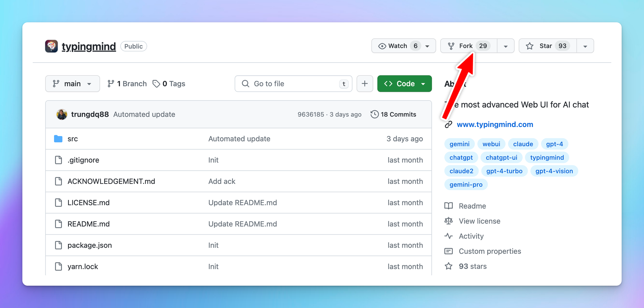Open ACKNOWLEDGEMENT.md file
This screenshot has width=644, height=308.
[111, 181]
